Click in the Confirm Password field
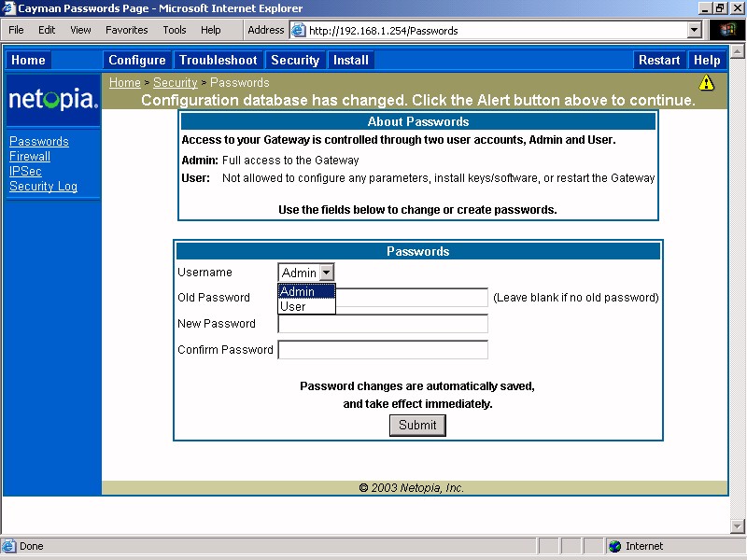 (x=383, y=349)
